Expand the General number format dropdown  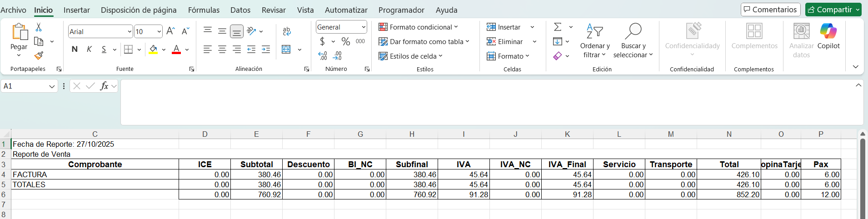pyautogui.click(x=364, y=27)
